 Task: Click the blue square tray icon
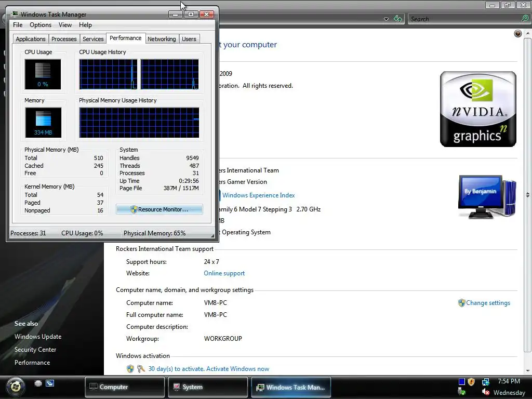[x=461, y=381]
